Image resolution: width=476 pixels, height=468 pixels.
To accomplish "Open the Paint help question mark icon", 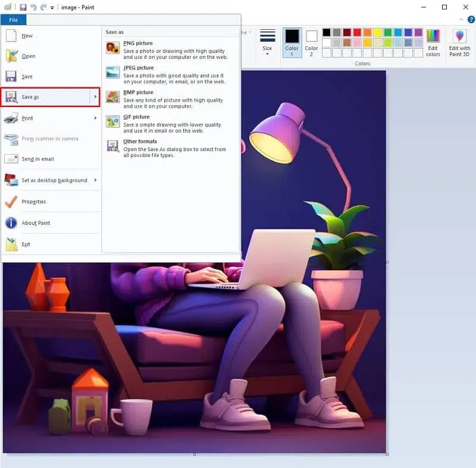I will click(x=471, y=20).
